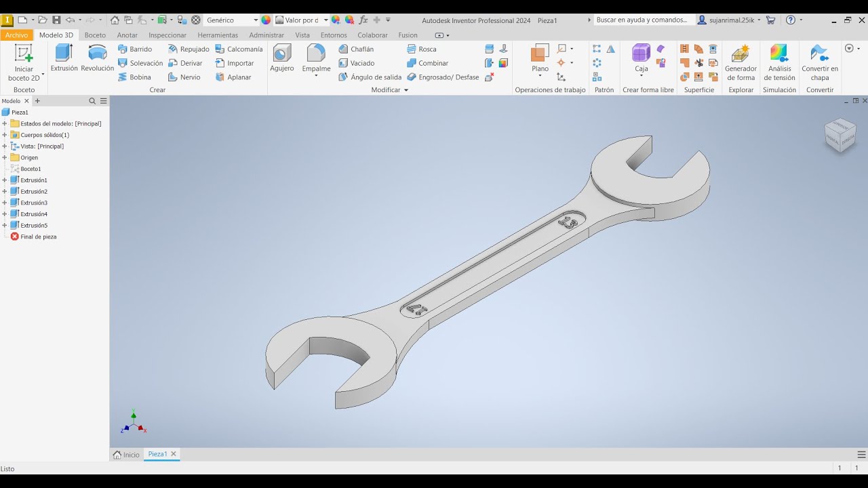Launch the Generador de forma tool
The height and width of the screenshot is (488, 868).
click(741, 63)
